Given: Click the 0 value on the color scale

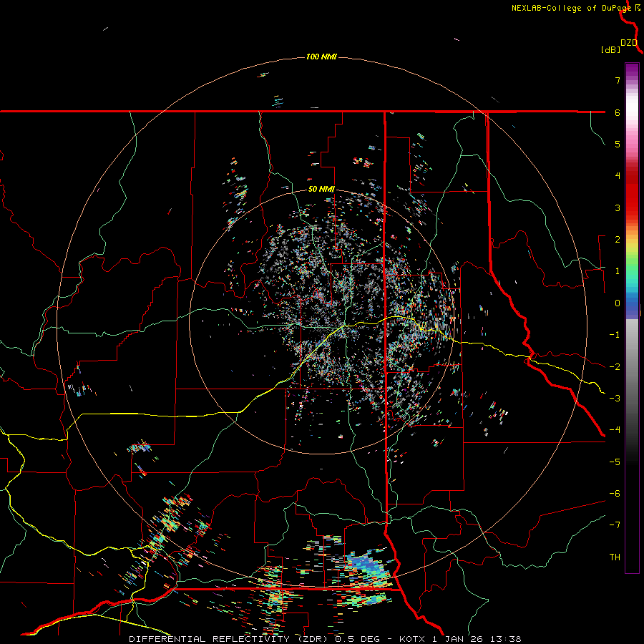Looking at the screenshot, I should (618, 303).
